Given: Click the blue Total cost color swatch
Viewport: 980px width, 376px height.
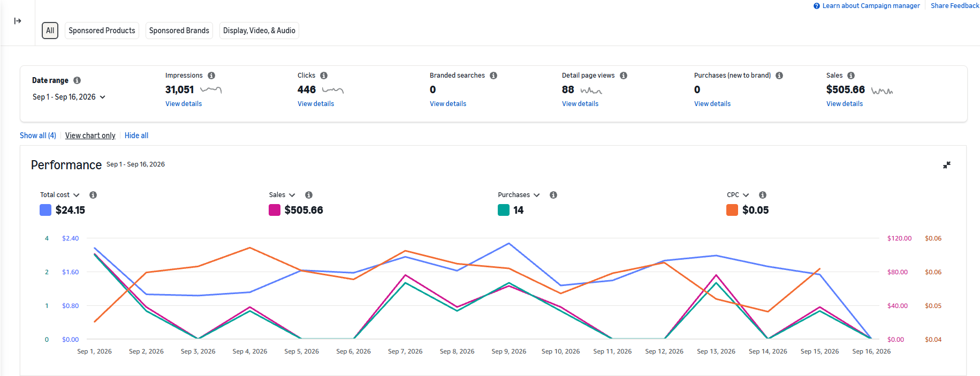Looking at the screenshot, I should tap(45, 210).
